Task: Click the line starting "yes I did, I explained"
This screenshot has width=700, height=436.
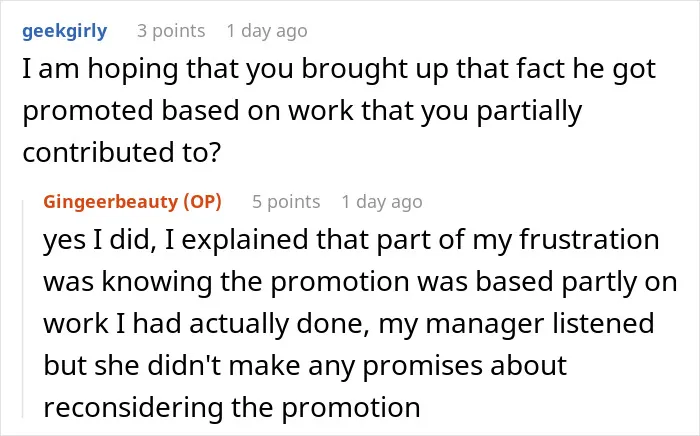Action: [351, 240]
